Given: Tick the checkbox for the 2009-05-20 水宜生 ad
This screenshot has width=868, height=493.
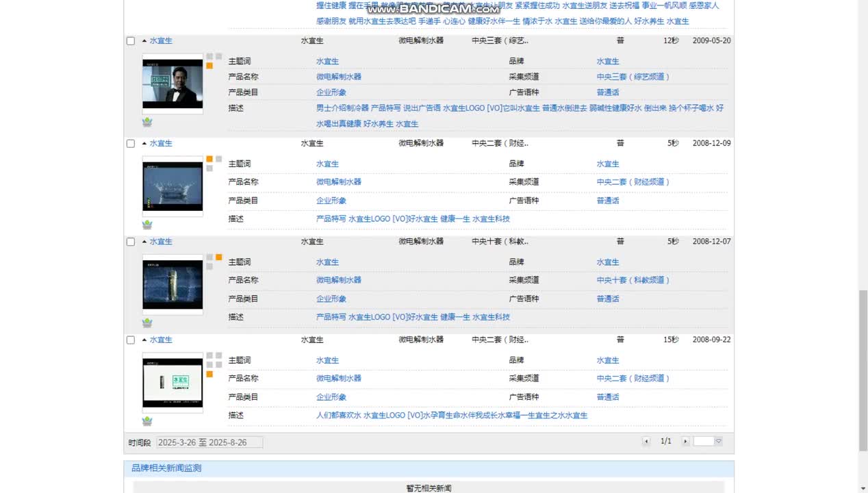Looking at the screenshot, I should click(x=131, y=41).
